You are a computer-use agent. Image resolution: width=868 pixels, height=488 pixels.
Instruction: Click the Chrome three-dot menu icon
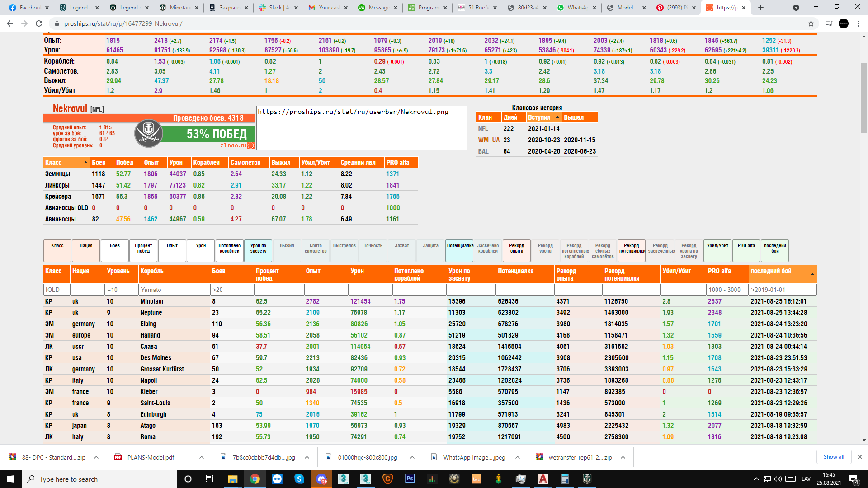pos(858,23)
